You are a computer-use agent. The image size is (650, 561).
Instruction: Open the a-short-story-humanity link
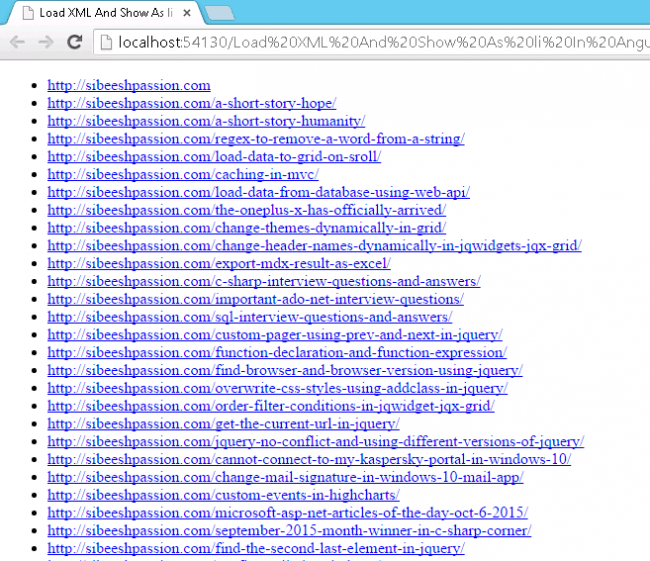(206, 121)
